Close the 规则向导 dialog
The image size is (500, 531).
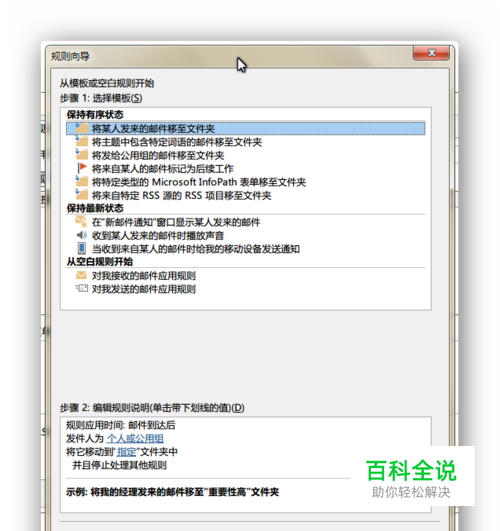point(432,53)
